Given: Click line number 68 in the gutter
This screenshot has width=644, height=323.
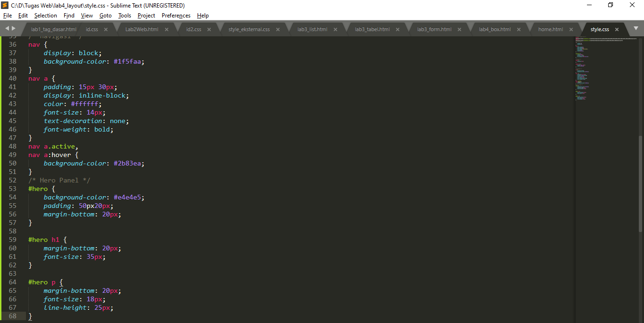Looking at the screenshot, I should (x=13, y=316).
